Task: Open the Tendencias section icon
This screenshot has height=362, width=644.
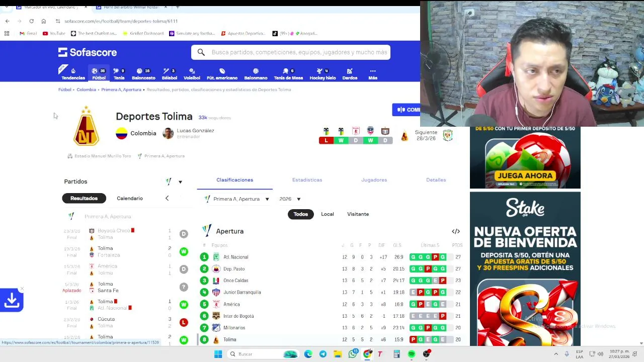Action: tap(73, 74)
